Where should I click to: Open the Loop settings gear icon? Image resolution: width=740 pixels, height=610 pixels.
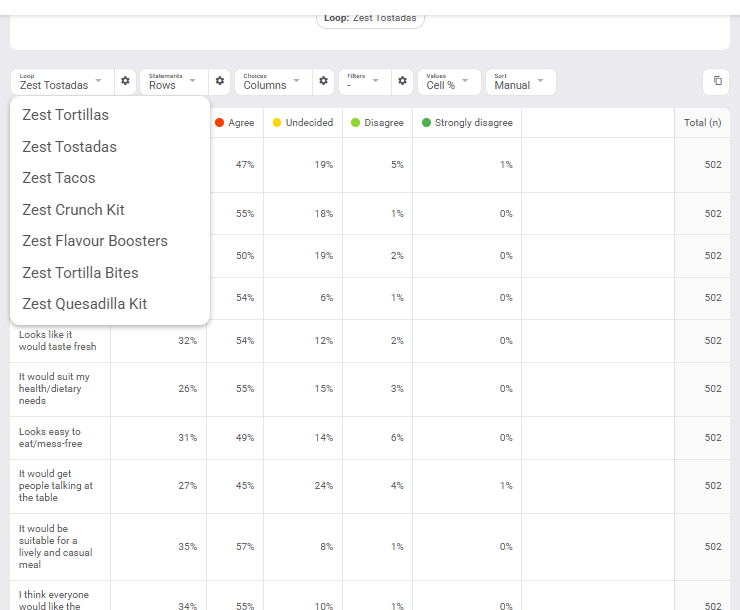pyautogui.click(x=125, y=81)
